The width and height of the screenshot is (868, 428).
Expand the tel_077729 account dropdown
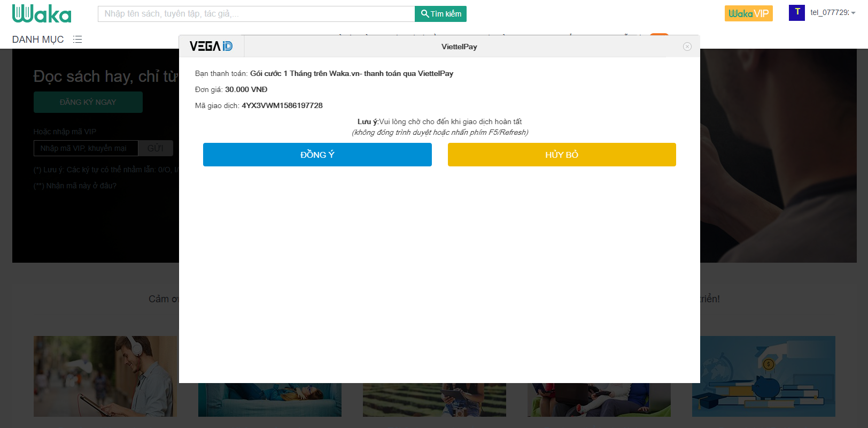coord(833,13)
